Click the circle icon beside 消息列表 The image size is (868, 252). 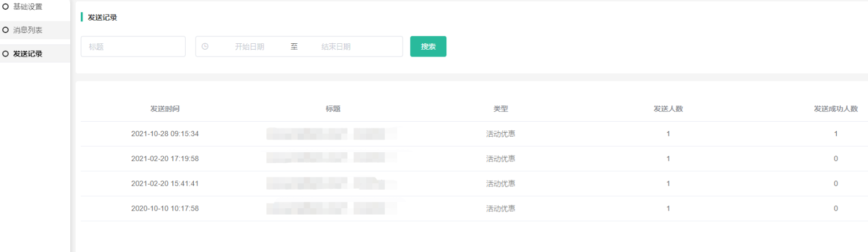(6, 30)
